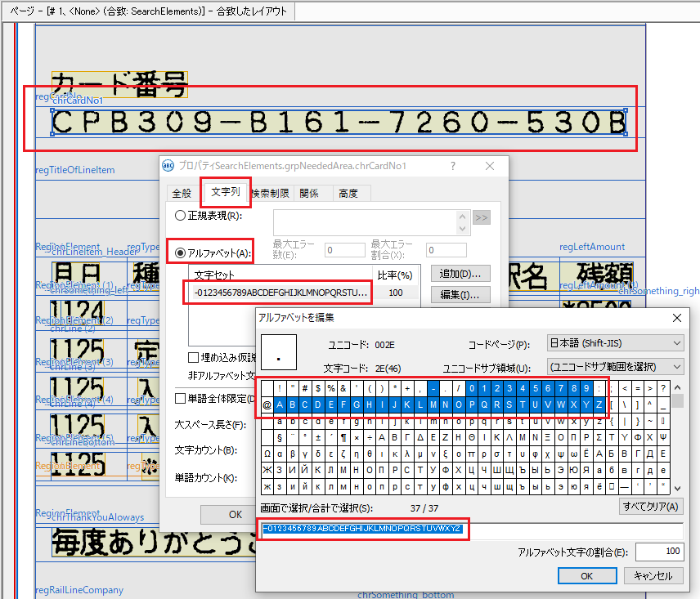This screenshot has width=700, height=599.
Task: Select the character set row -0123456789ABC...
Action: coord(304,293)
